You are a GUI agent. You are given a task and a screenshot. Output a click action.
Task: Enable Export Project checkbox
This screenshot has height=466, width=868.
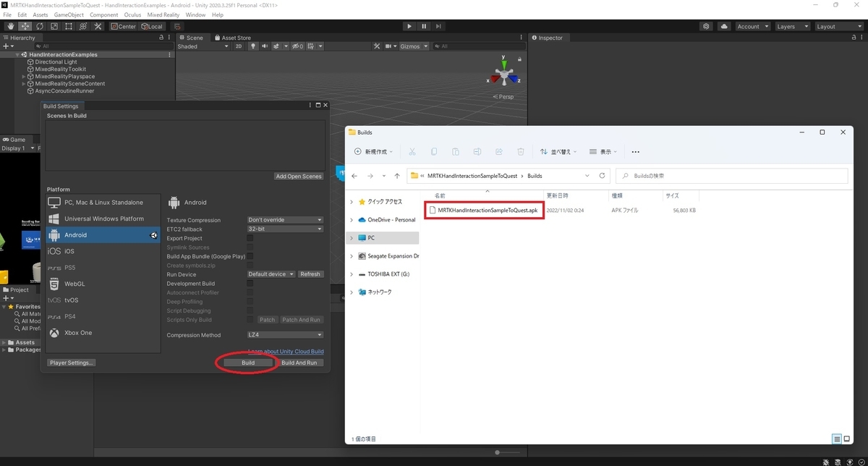point(250,238)
